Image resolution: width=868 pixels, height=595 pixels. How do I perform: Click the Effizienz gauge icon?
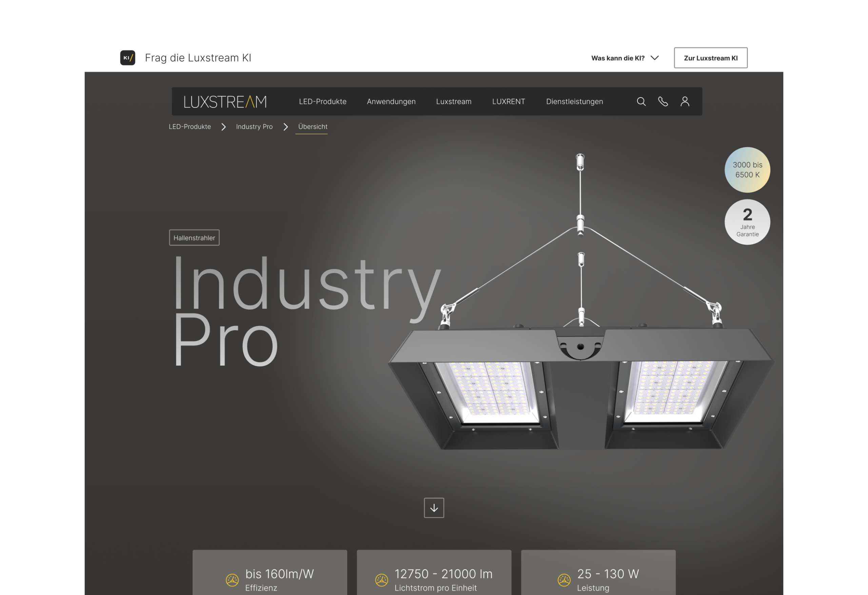pos(232,580)
